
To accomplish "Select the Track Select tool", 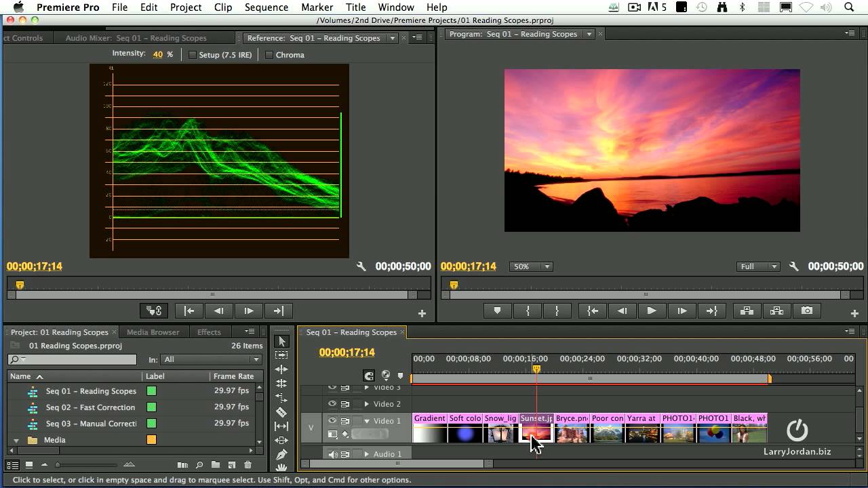I will tap(282, 355).
